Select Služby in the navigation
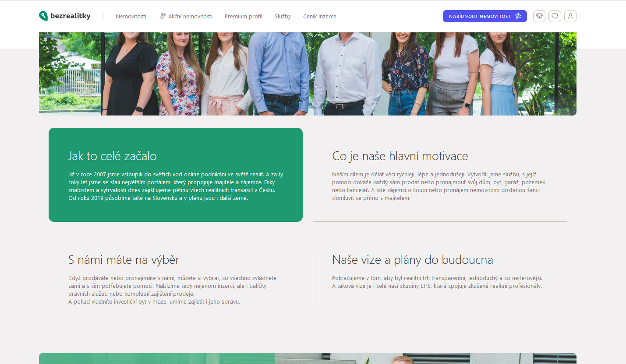Screen dimensions: 626x364 pos(283,16)
